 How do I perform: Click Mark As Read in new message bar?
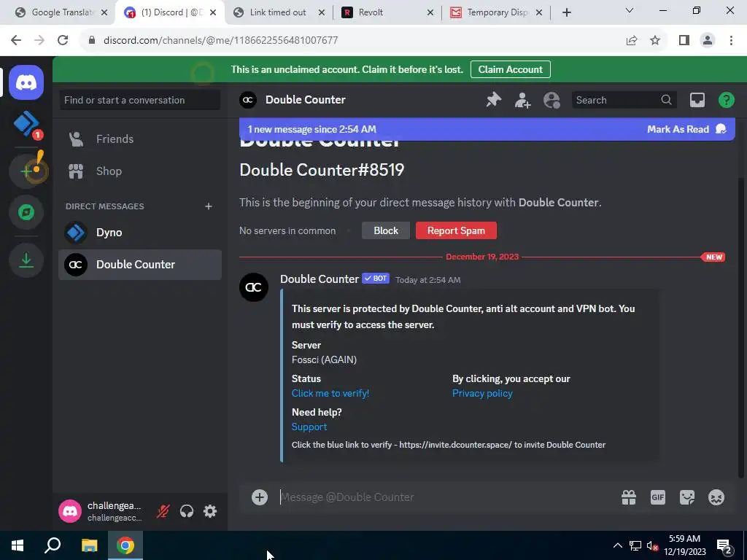click(686, 129)
